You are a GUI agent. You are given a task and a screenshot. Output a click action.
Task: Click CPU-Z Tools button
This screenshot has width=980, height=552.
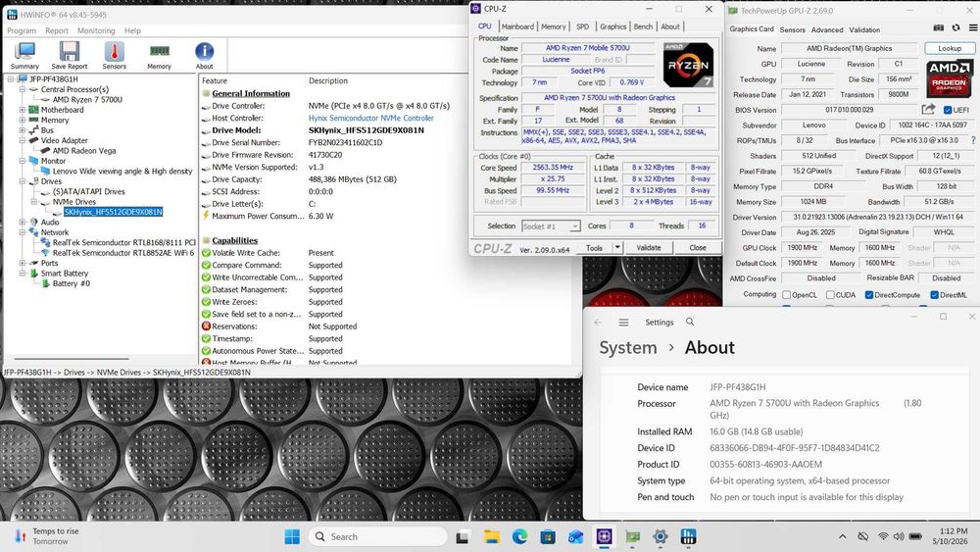coord(594,247)
